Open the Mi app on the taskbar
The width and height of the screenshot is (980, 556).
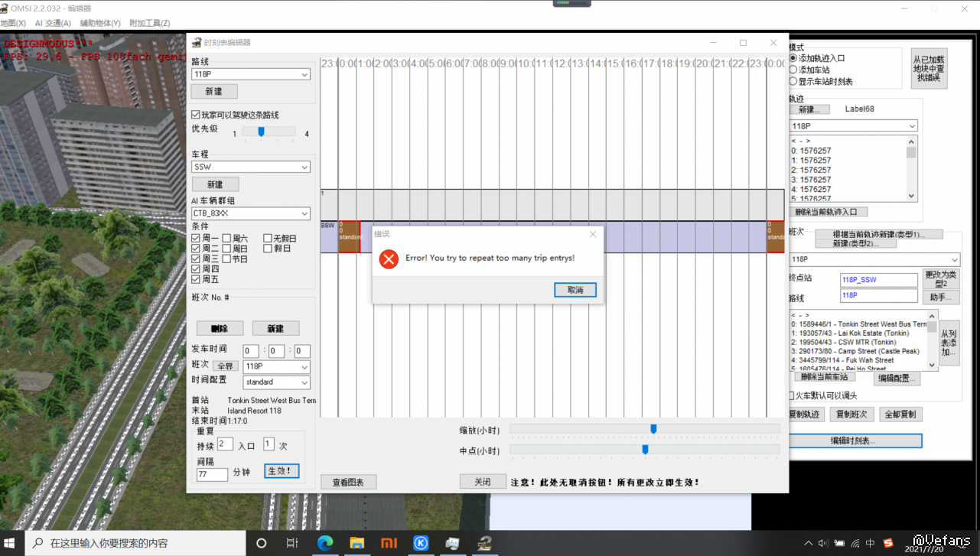(389, 543)
